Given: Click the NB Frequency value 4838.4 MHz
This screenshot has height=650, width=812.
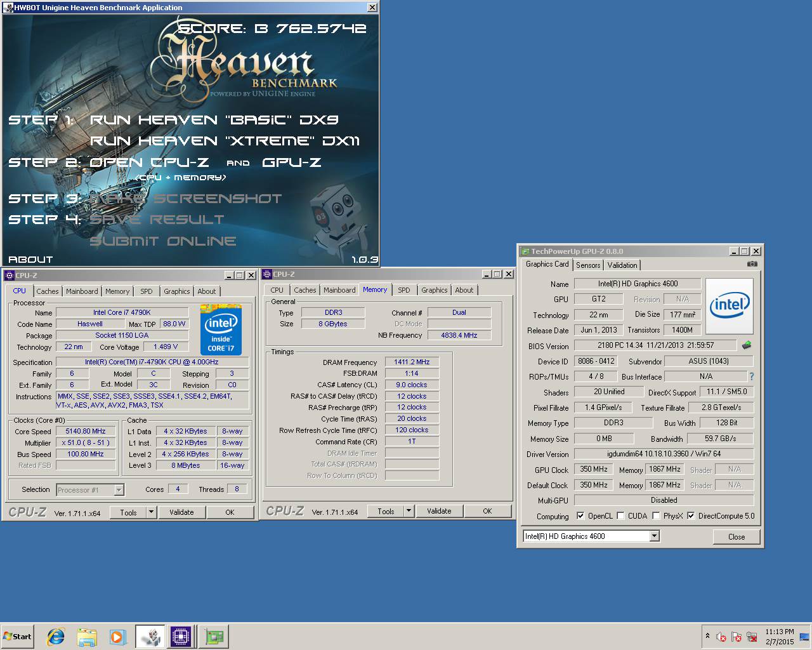Looking at the screenshot, I should [459, 335].
